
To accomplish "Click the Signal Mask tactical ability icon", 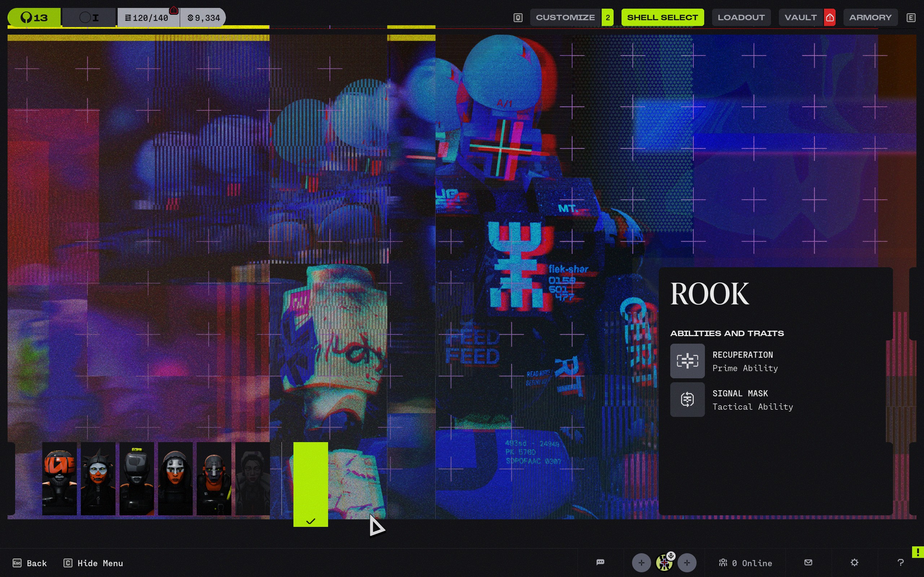I will click(687, 399).
